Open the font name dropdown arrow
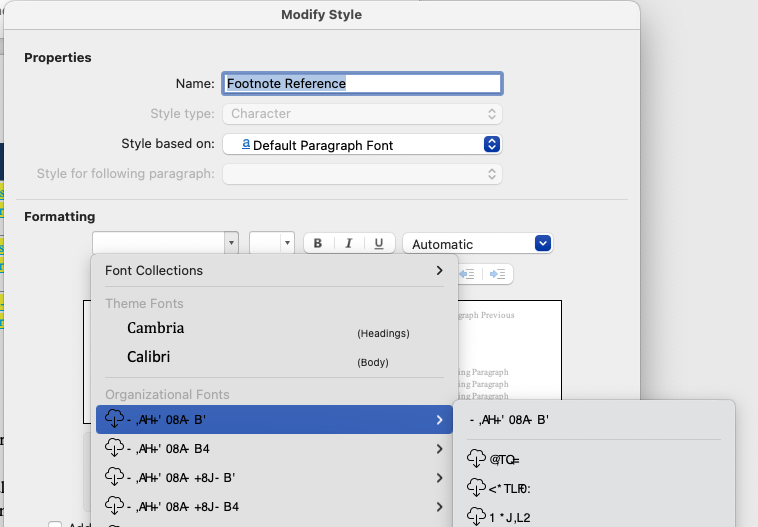Viewport: 758px width, 527px height. tap(231, 243)
